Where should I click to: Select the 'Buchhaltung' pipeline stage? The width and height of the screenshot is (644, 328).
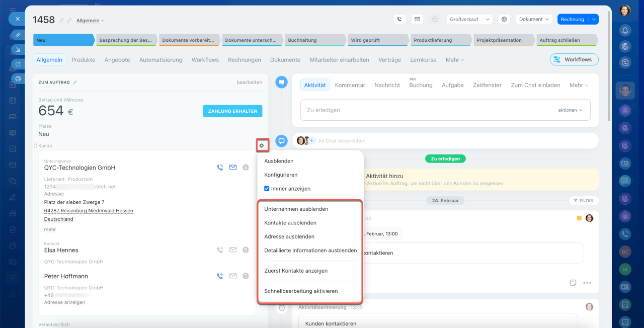pos(315,40)
